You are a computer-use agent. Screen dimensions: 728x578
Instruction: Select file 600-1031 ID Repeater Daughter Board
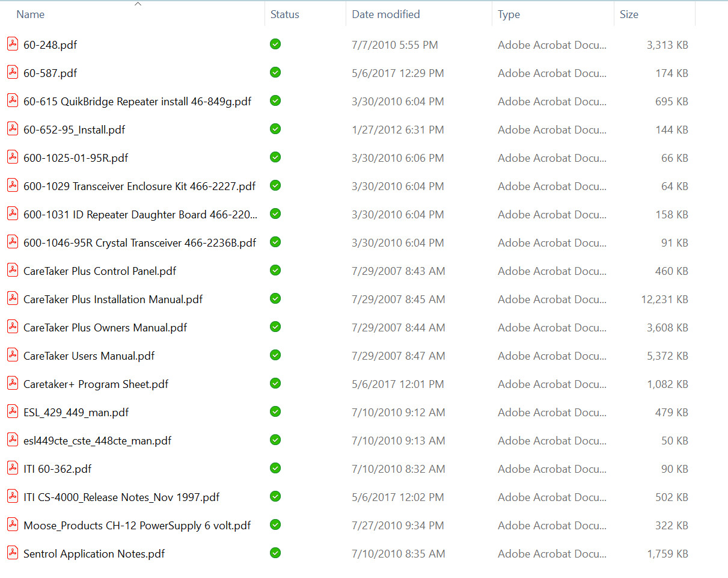pyautogui.click(x=140, y=215)
